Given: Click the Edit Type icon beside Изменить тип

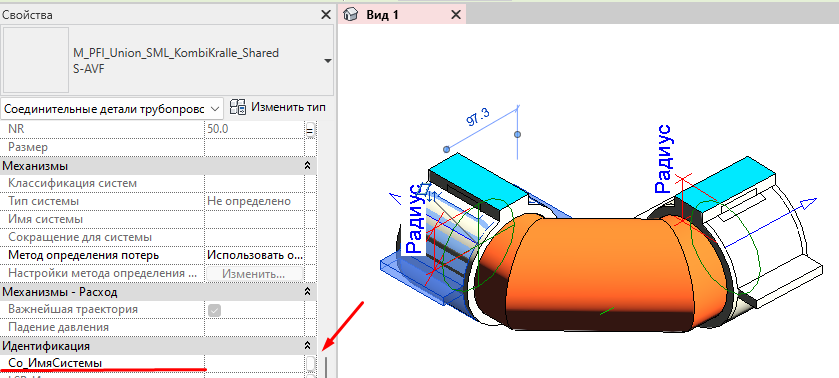Looking at the screenshot, I should [x=238, y=107].
